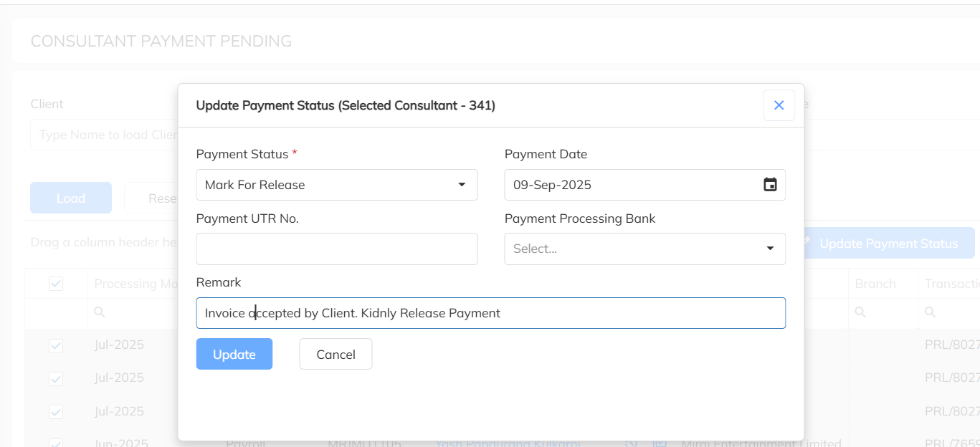The image size is (980, 447).
Task: Click the Update Payment Status button
Action: 888,244
